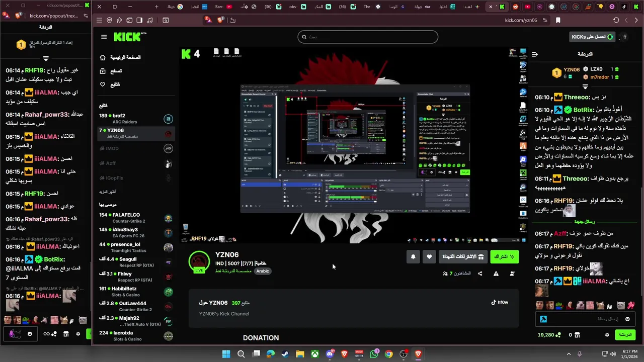This screenshot has height=362, width=644.
Task: Show hidden system tray icons chevron
Action: click(569, 354)
